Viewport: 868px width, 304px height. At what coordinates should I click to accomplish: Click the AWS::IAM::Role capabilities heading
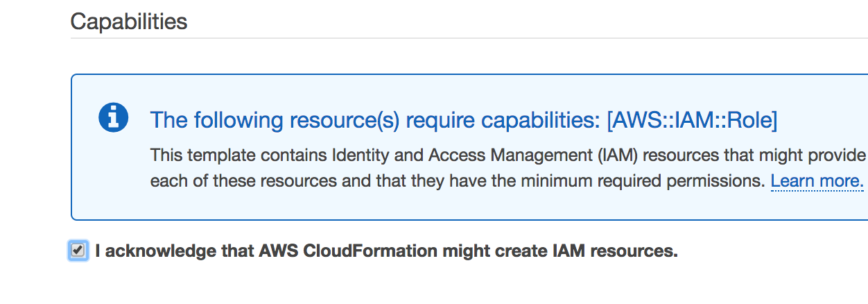[x=464, y=120]
